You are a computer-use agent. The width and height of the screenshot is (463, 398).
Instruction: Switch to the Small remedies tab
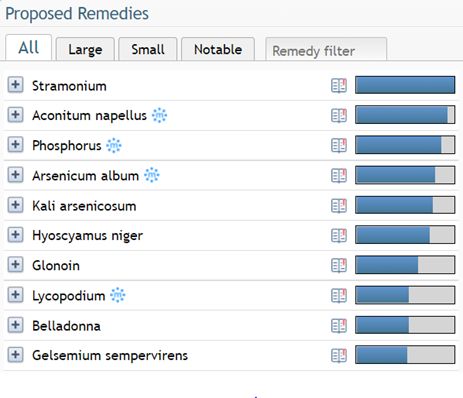click(x=148, y=49)
